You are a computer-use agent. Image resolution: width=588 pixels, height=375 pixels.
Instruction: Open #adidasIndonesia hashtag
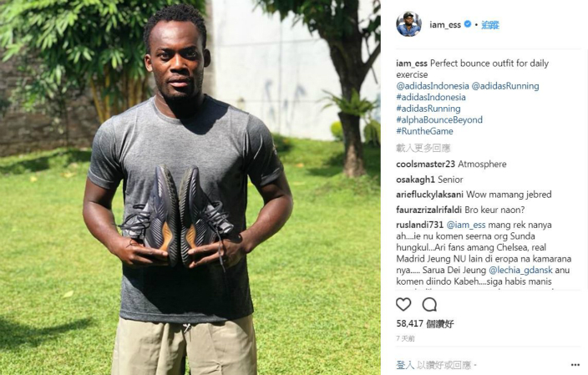click(431, 97)
